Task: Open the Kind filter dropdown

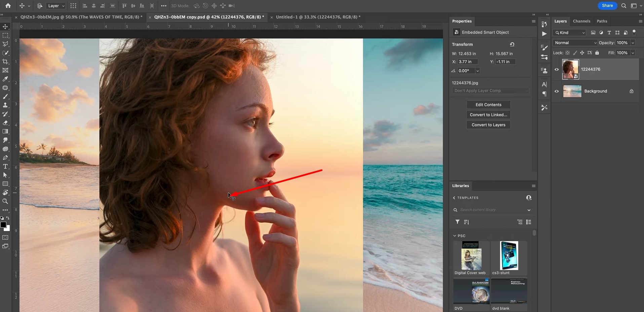Action: point(570,33)
